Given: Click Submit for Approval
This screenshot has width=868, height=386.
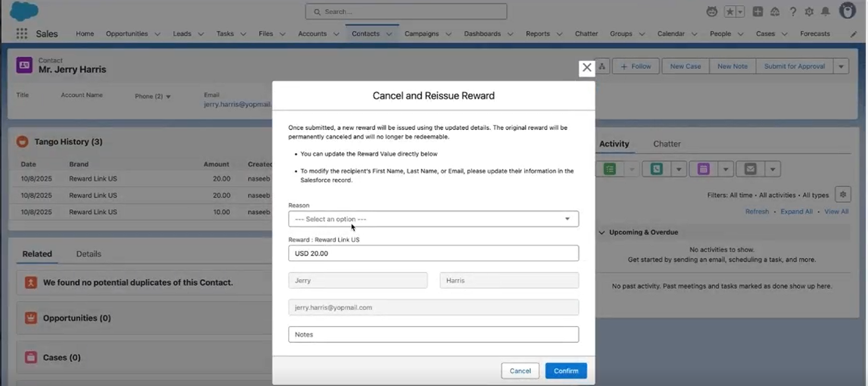Looking at the screenshot, I should click(794, 66).
